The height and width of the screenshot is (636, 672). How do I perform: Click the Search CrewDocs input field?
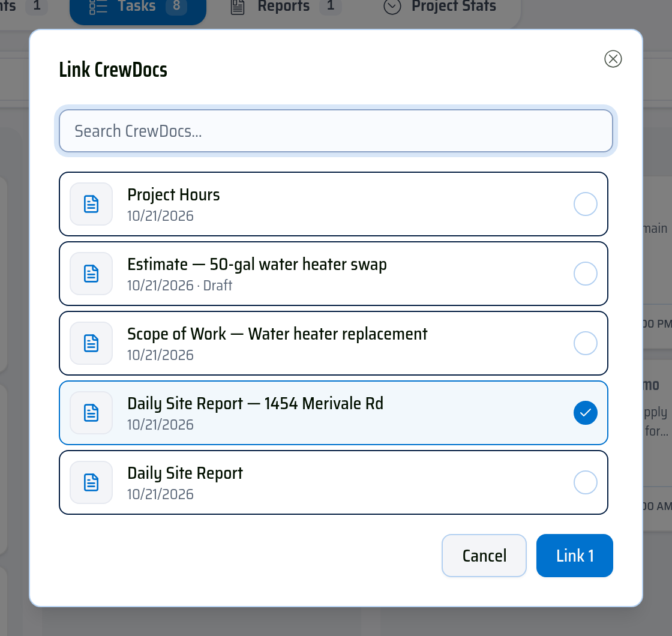335,131
